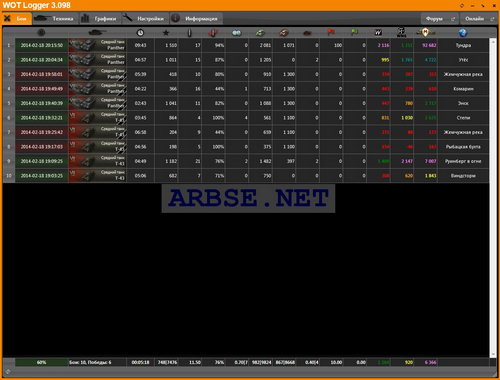Select the battle dated 2014-02-18 19:25:42
Screen dimensions: 500x380
(x=42, y=132)
